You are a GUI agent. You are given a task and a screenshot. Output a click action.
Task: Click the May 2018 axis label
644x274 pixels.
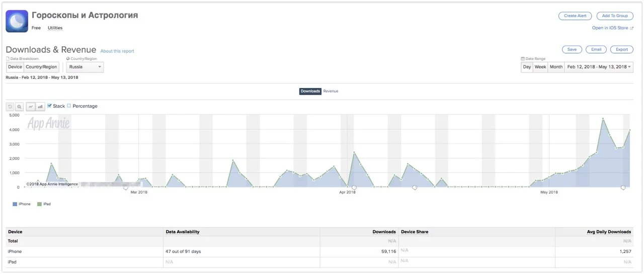[x=549, y=192]
